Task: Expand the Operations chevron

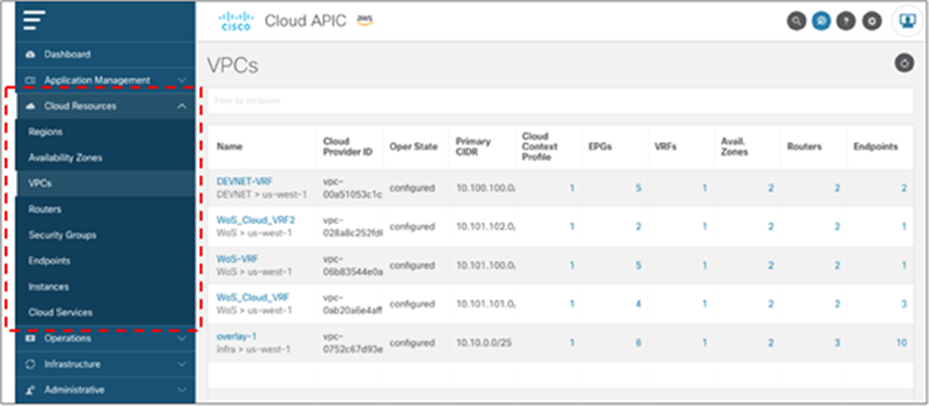Action: (x=182, y=338)
